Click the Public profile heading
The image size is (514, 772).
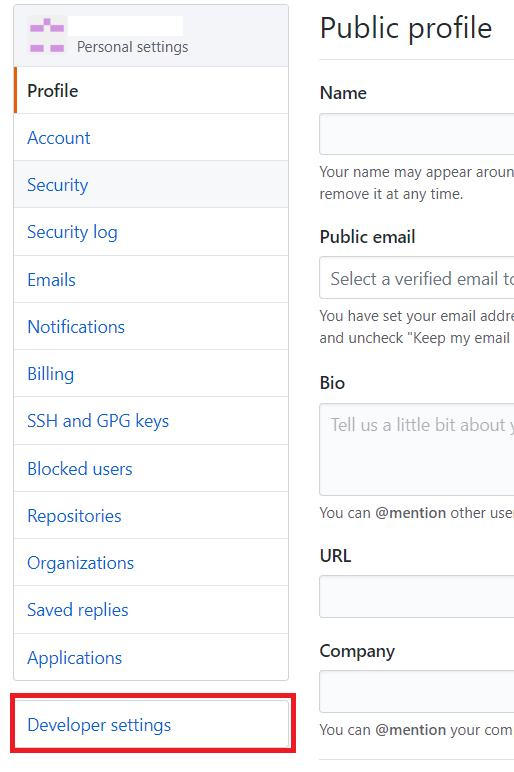pyautogui.click(x=406, y=28)
